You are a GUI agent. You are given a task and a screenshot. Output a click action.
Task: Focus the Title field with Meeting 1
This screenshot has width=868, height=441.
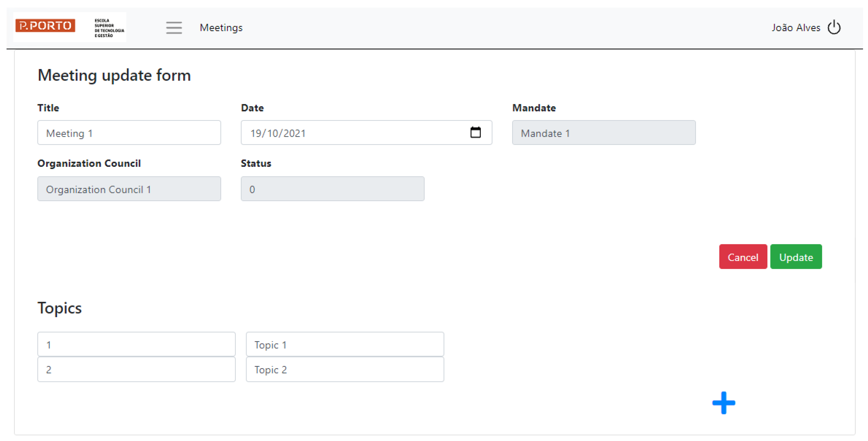click(x=129, y=133)
